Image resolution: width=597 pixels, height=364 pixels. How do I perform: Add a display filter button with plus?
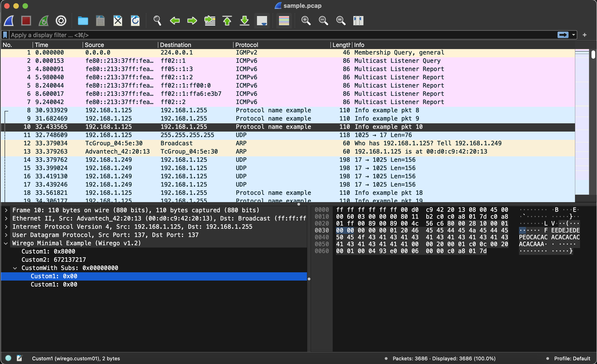coord(584,35)
